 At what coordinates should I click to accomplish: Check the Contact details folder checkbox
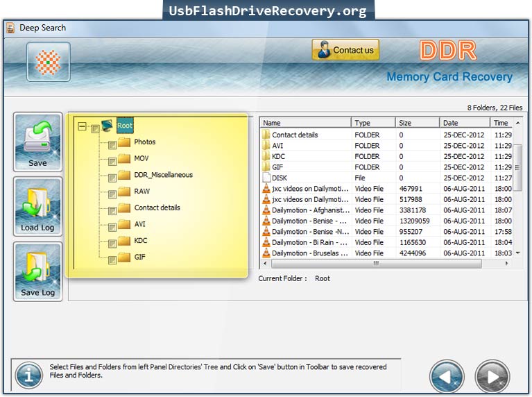pyautogui.click(x=112, y=211)
